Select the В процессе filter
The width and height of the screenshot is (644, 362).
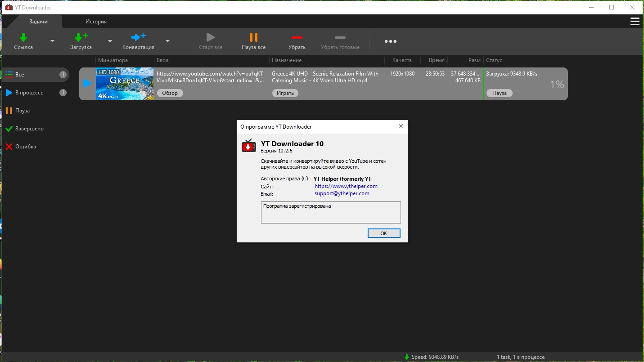click(35, 93)
